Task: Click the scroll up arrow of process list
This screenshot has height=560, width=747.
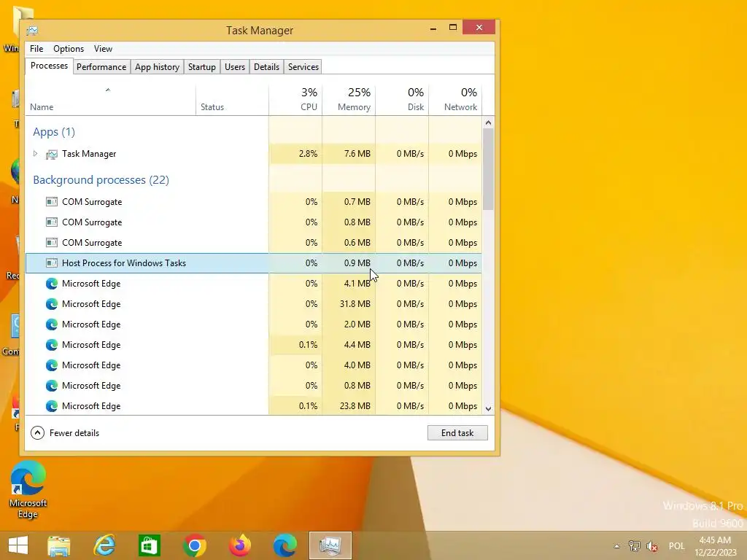Action: click(x=488, y=122)
